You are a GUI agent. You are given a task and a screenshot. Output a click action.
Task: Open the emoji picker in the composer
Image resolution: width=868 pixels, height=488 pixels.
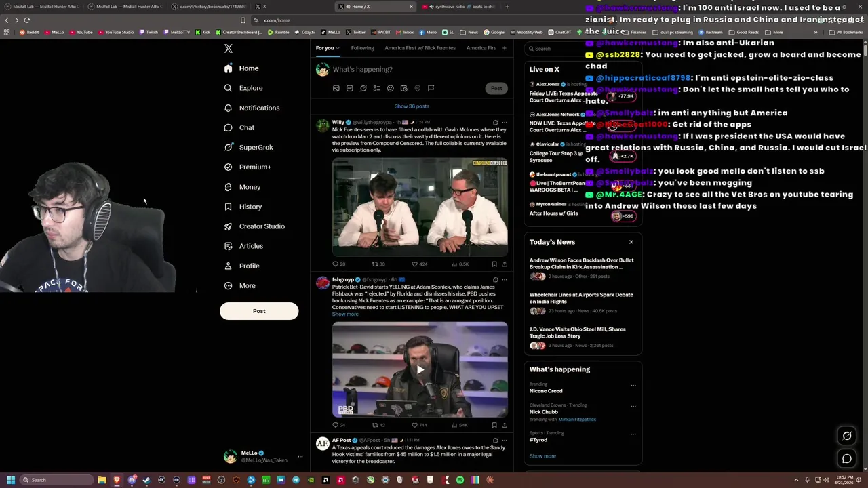coord(390,88)
